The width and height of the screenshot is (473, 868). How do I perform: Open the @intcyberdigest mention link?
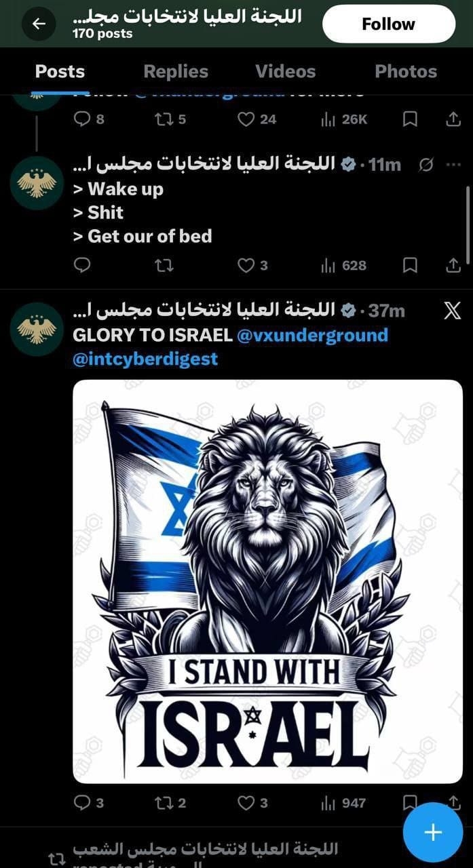[145, 359]
